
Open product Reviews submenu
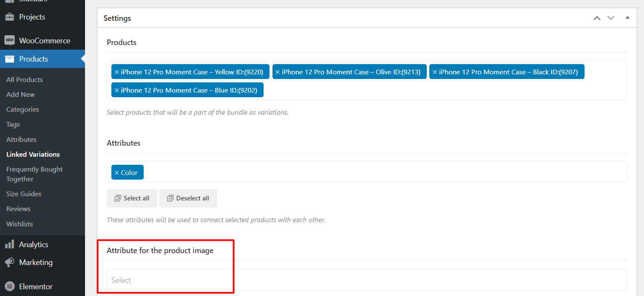coord(18,209)
